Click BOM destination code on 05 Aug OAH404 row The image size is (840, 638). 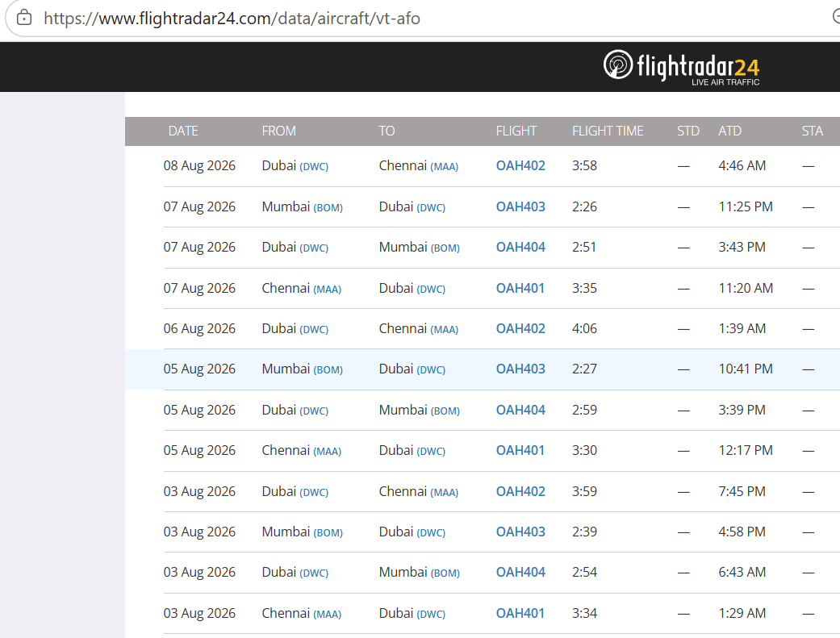pos(445,411)
